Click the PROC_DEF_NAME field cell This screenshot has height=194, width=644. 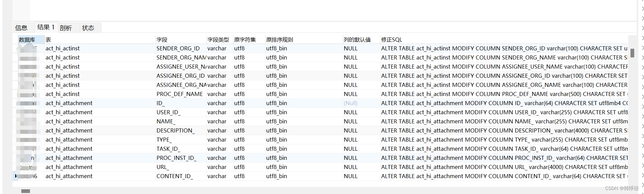pyautogui.click(x=179, y=94)
